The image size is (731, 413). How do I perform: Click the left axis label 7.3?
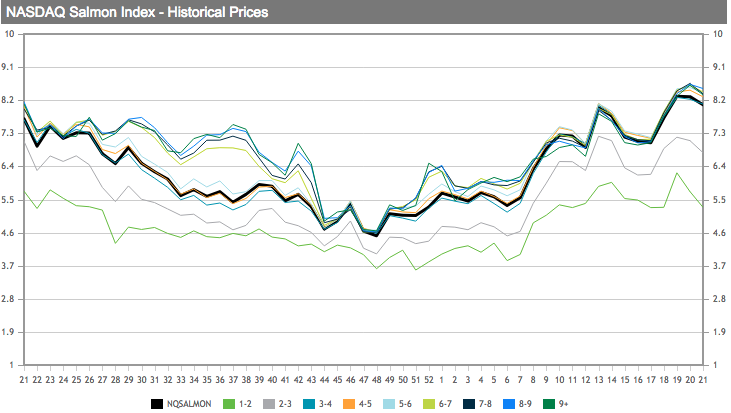8,133
